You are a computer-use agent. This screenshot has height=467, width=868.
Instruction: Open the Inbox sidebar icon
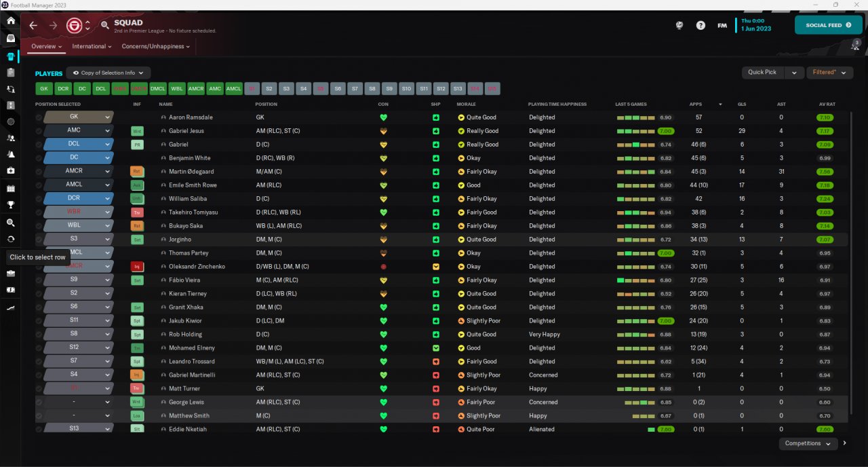coord(11,39)
